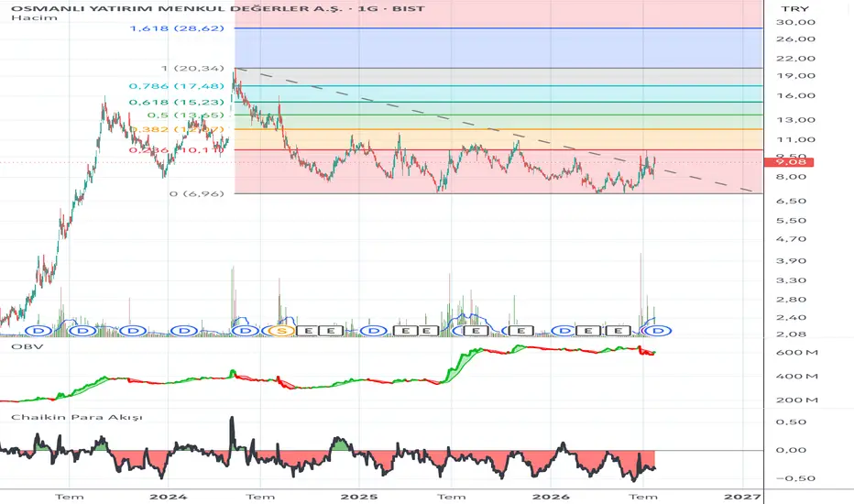The width and height of the screenshot is (854, 504).
Task: Click the 2026 date on time axis
Action: 551,497
